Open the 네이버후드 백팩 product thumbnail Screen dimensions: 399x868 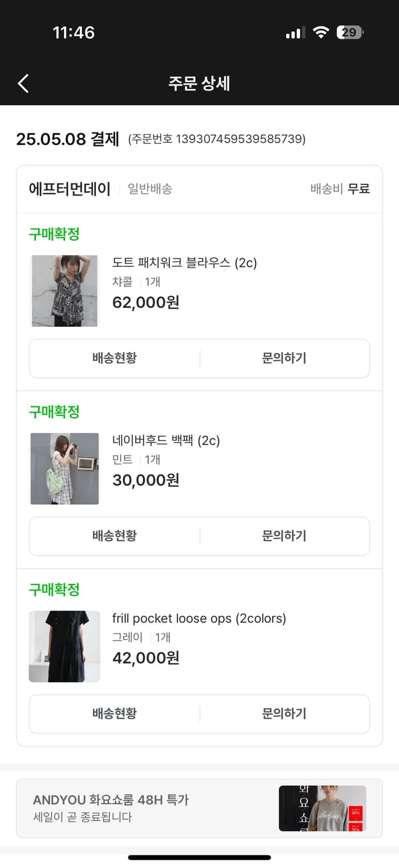[64, 469]
